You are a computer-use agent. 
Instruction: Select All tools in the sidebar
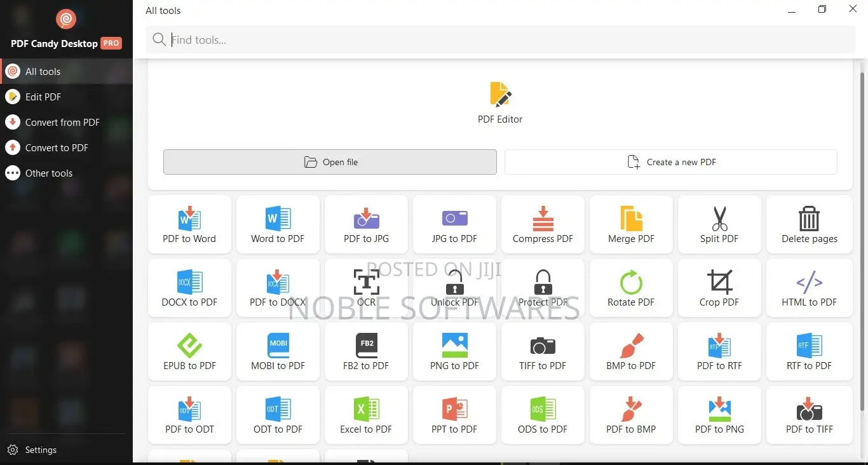[66, 71]
